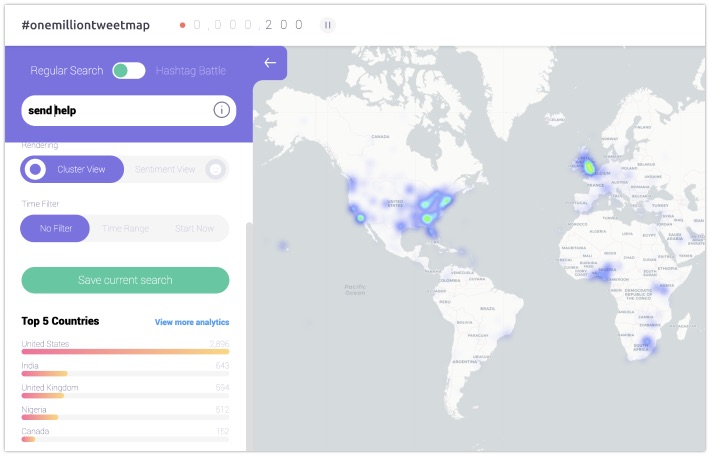Screen dimensions: 710x456
Task: Click India country row
Action: point(125,369)
